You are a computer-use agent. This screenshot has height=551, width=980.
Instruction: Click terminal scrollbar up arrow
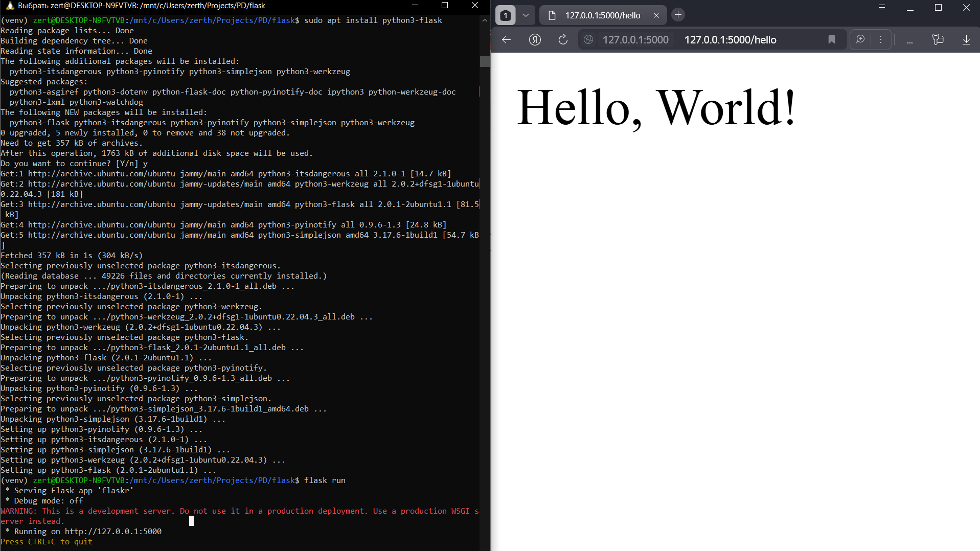tap(485, 20)
